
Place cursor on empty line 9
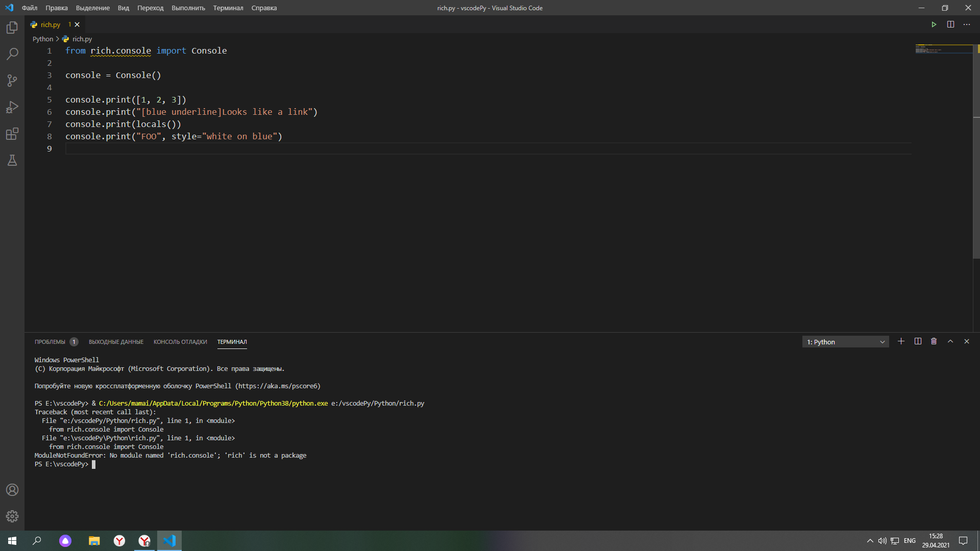[x=488, y=148]
